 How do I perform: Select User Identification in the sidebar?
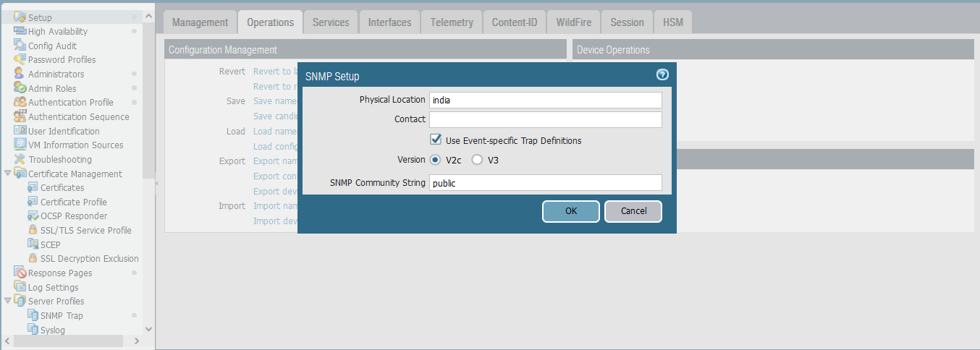click(x=64, y=131)
